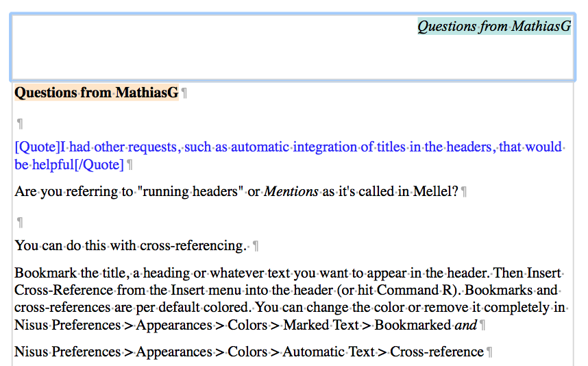This screenshot has height=366, width=588.
Task: Click the pilcrow after the bold heading
Action: pos(184,93)
